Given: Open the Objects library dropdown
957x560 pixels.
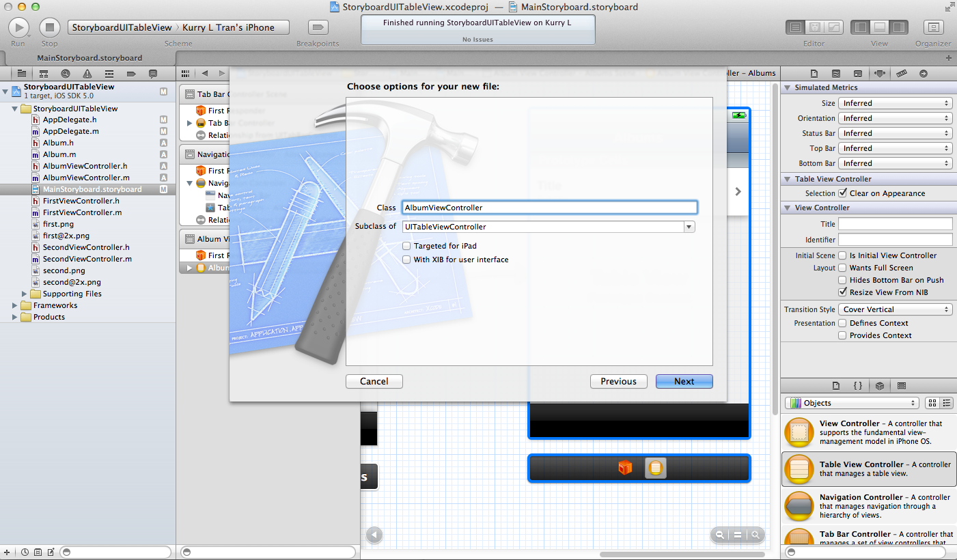Looking at the screenshot, I should [852, 403].
